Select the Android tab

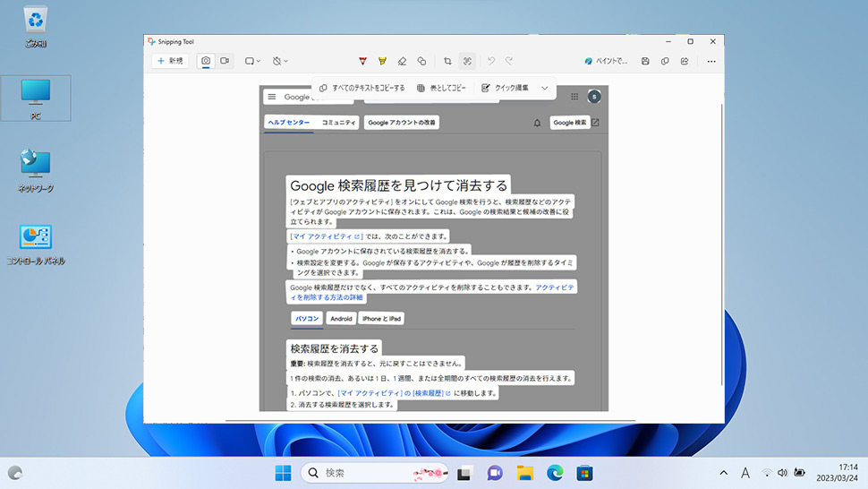pyautogui.click(x=341, y=319)
